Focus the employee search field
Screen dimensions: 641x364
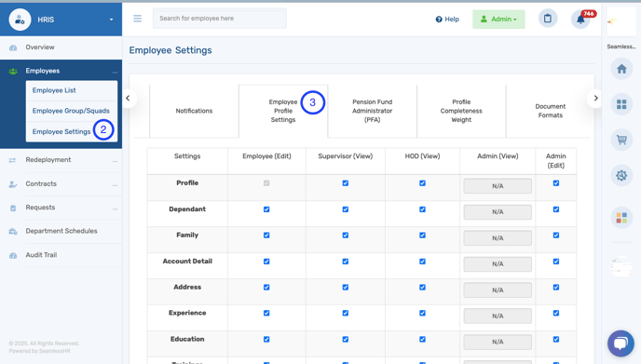pyautogui.click(x=220, y=19)
